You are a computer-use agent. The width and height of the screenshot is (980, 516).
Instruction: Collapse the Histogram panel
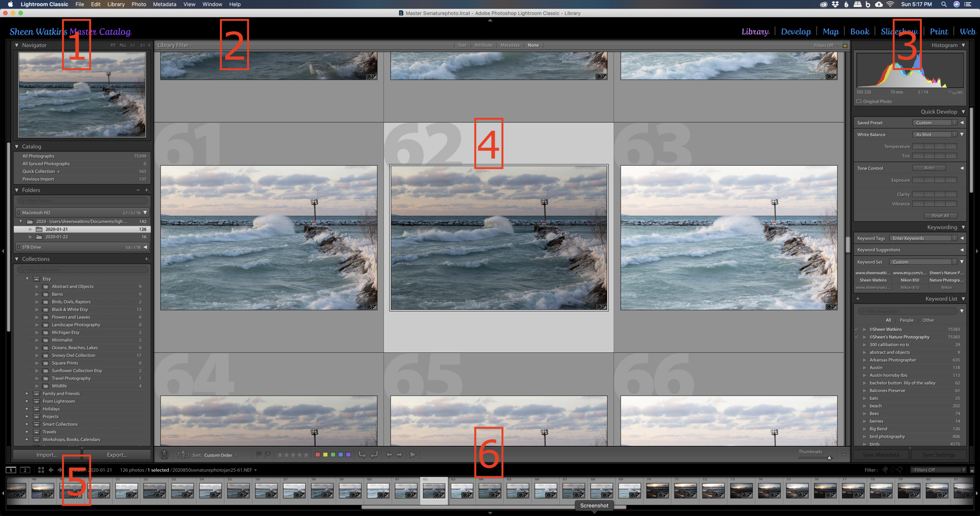coord(963,45)
